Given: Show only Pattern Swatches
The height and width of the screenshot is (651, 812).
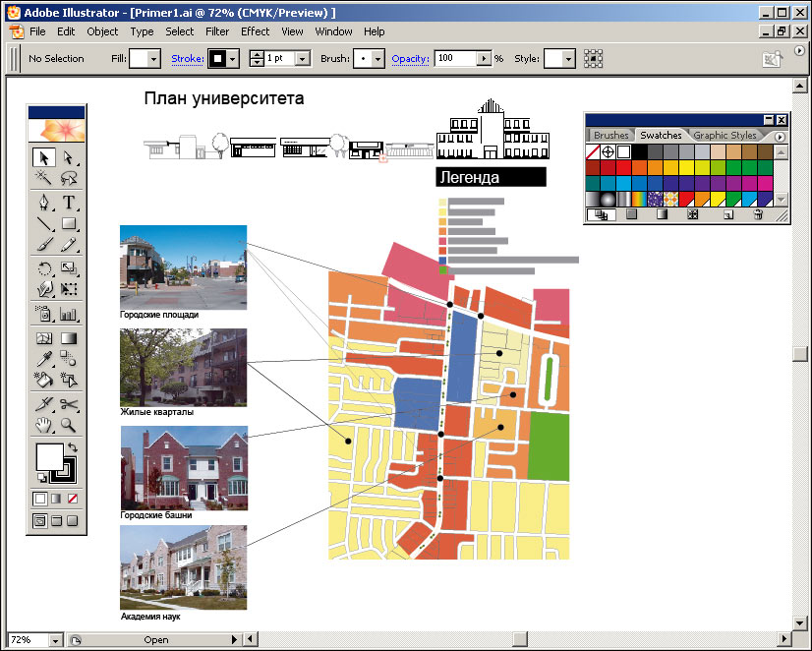Looking at the screenshot, I should 692,214.
